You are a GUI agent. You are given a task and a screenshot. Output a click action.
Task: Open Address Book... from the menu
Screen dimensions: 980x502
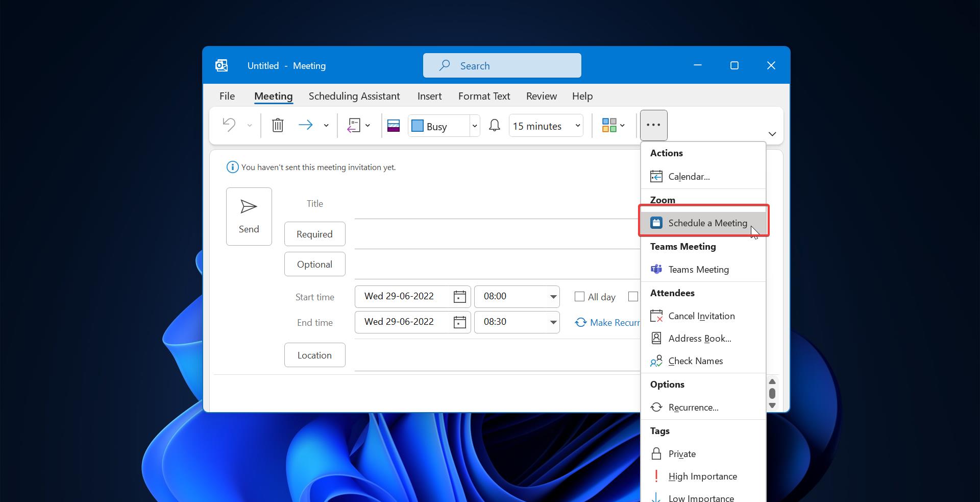click(x=703, y=339)
